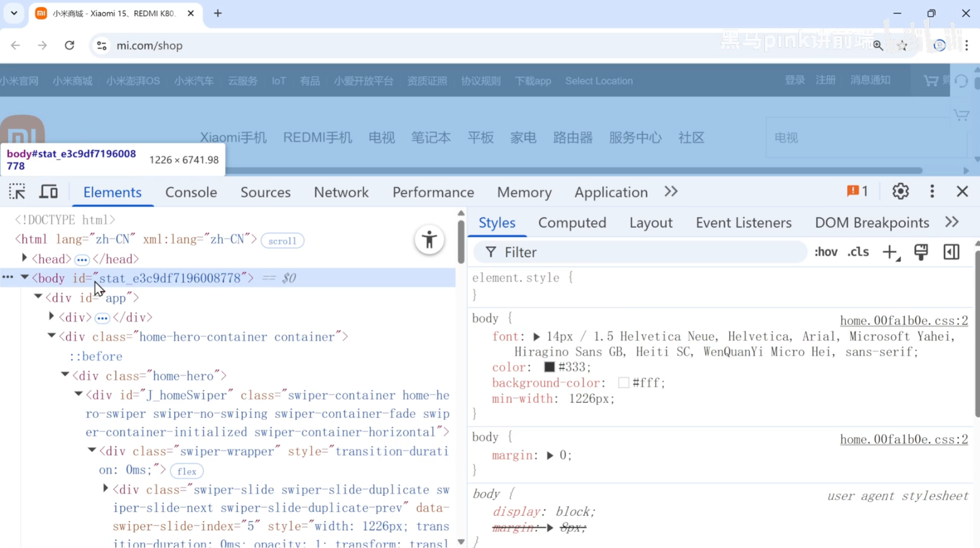Open a new browser tab
Image resolution: width=980 pixels, height=548 pixels.
pos(218,13)
